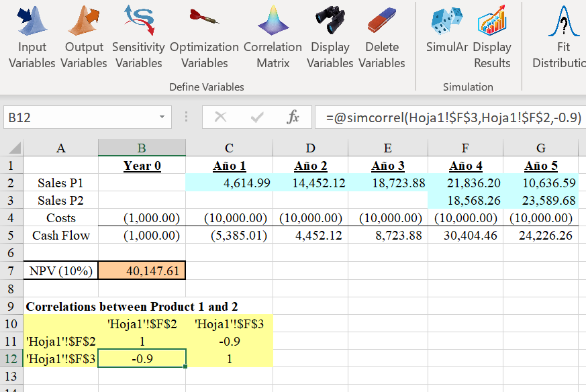Select active cell -0.9 in row 12
The width and height of the screenshot is (586, 392).
click(142, 358)
